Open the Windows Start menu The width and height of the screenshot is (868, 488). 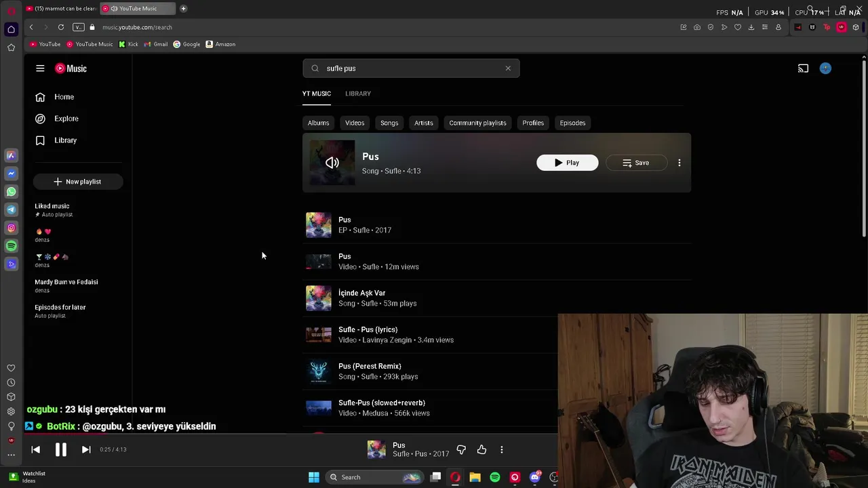314,477
